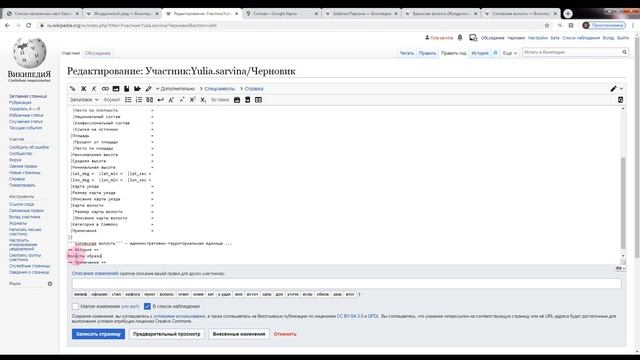The width and height of the screenshot is (640, 360).
Task: Click the search magnifier in Wikipedia search
Action: tap(624, 52)
